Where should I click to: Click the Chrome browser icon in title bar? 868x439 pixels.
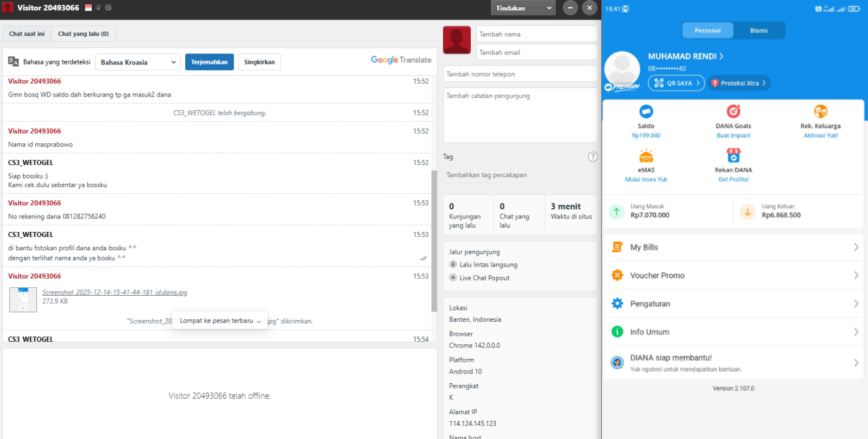pos(108,8)
